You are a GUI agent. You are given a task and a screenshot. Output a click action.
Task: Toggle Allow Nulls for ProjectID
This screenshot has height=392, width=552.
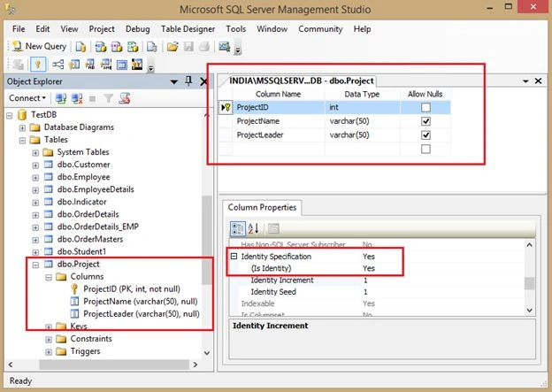(425, 107)
